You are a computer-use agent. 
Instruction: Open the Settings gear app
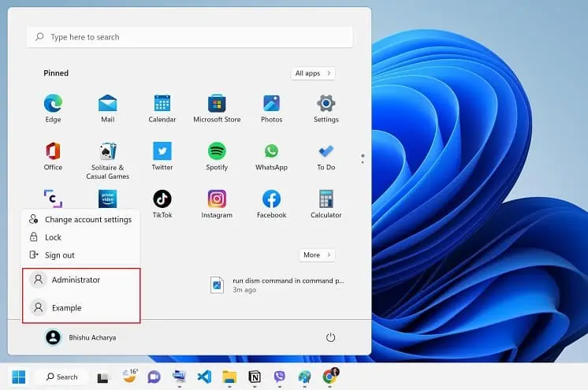point(326,109)
